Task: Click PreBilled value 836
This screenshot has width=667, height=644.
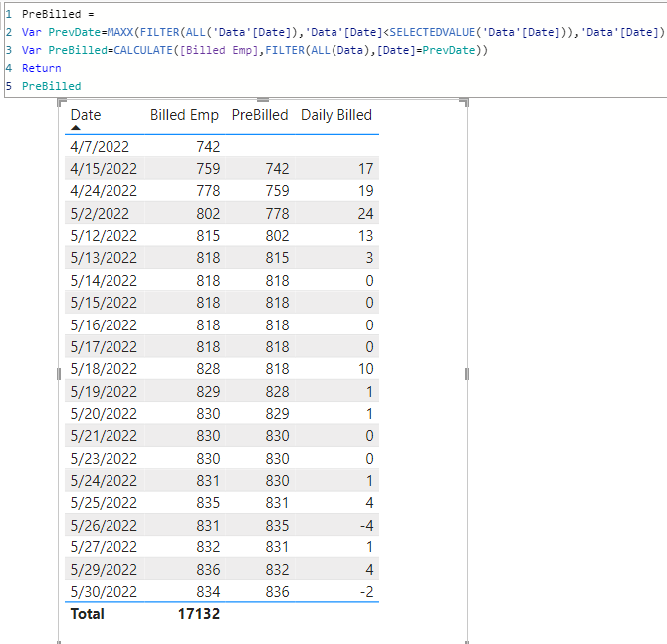Action: 277,592
